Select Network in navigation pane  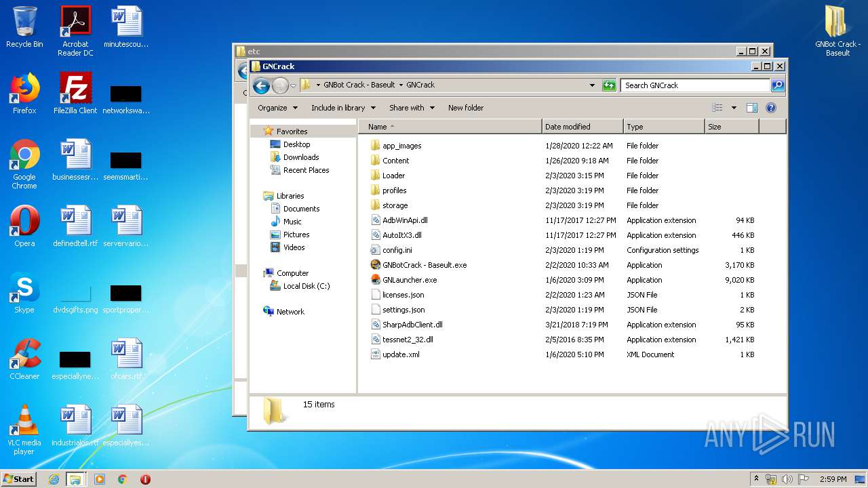[x=283, y=312]
